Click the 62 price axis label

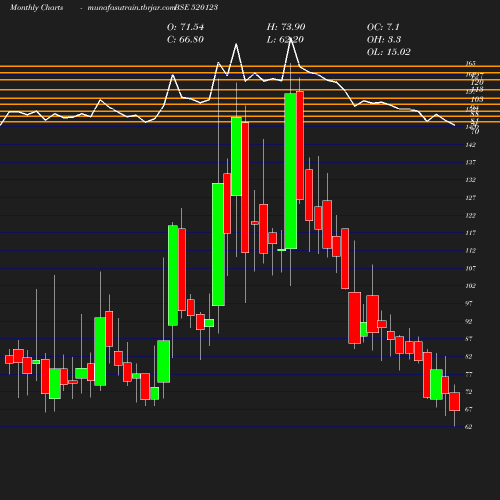pyautogui.click(x=469, y=427)
